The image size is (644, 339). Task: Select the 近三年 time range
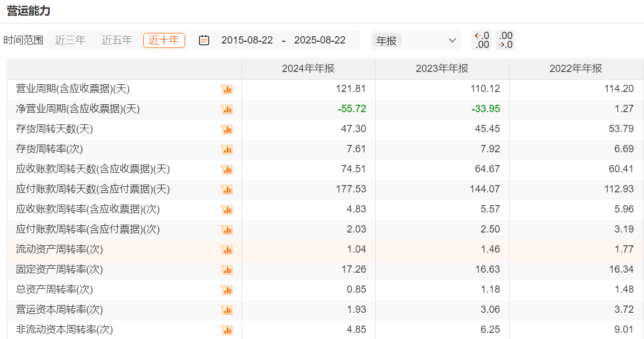(x=70, y=40)
